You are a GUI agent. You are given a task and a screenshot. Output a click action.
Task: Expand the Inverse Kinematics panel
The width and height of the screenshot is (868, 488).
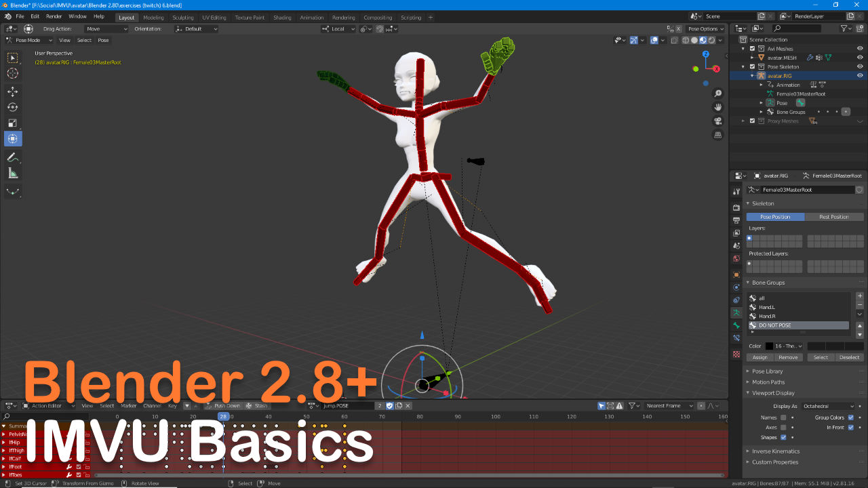(x=776, y=451)
